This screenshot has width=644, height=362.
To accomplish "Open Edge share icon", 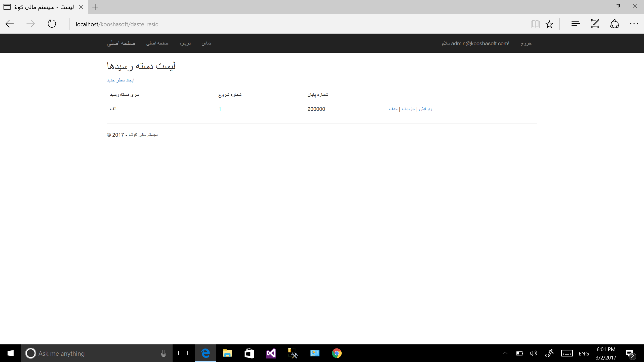I will click(x=615, y=24).
